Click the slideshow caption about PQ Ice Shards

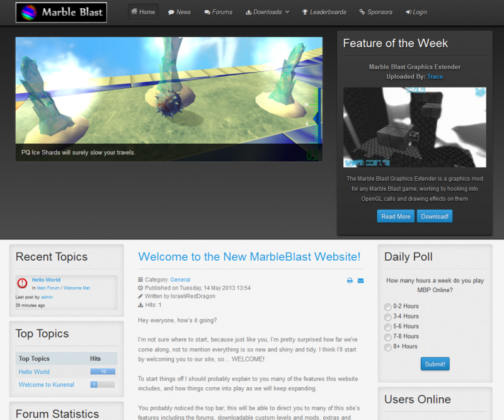point(78,152)
